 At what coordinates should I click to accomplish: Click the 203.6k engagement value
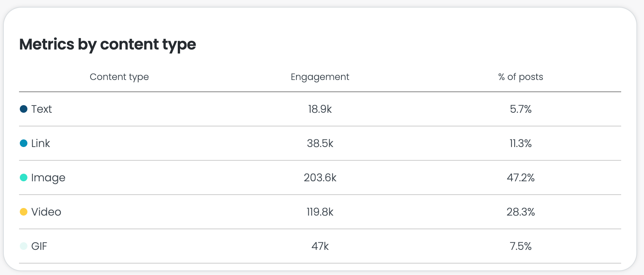(320, 177)
